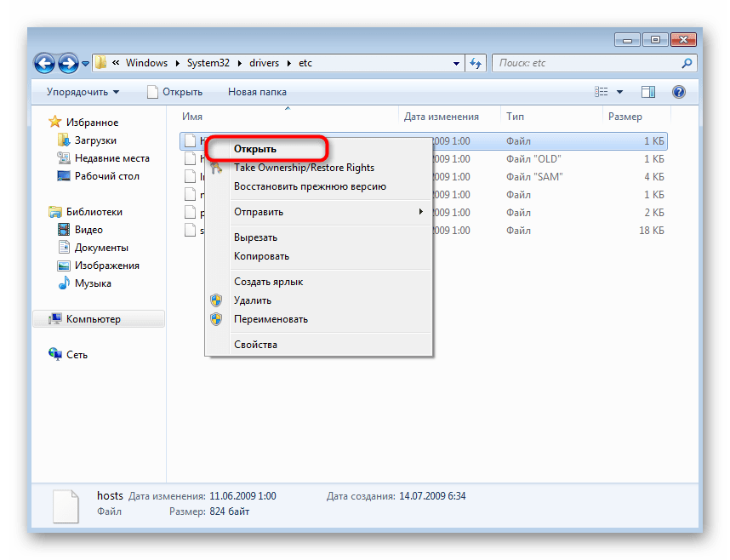Image resolution: width=730 pixels, height=560 pixels.
Task: Expand the view options dropdown arrow
Action: click(x=620, y=92)
